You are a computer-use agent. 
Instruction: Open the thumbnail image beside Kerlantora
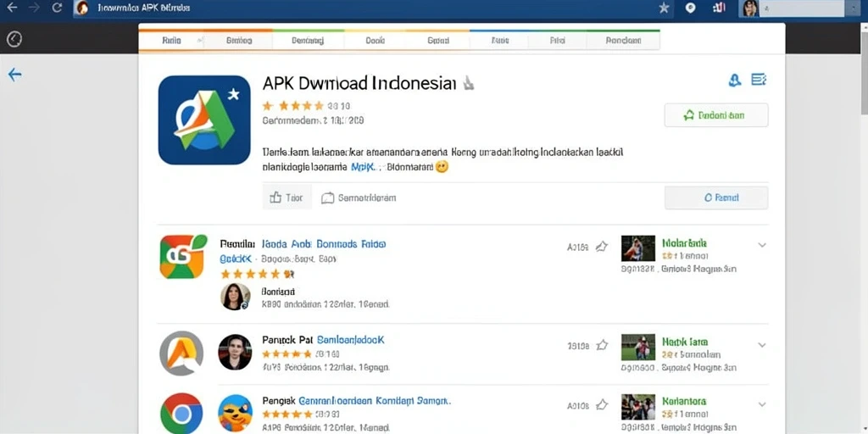pos(638,407)
